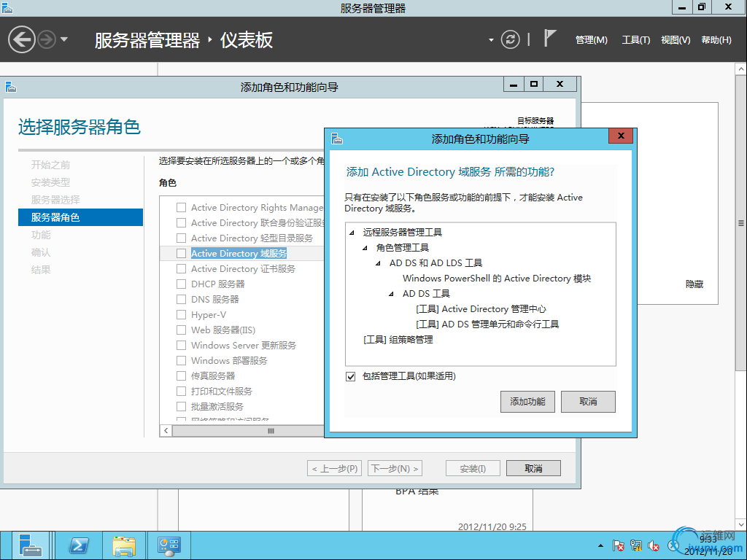747x560 pixels.
Task: Open the 帮助(H) menu
Action: click(x=716, y=40)
